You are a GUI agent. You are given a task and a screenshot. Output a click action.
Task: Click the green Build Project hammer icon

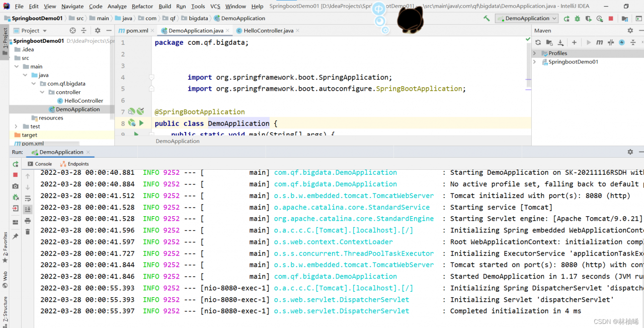click(487, 18)
